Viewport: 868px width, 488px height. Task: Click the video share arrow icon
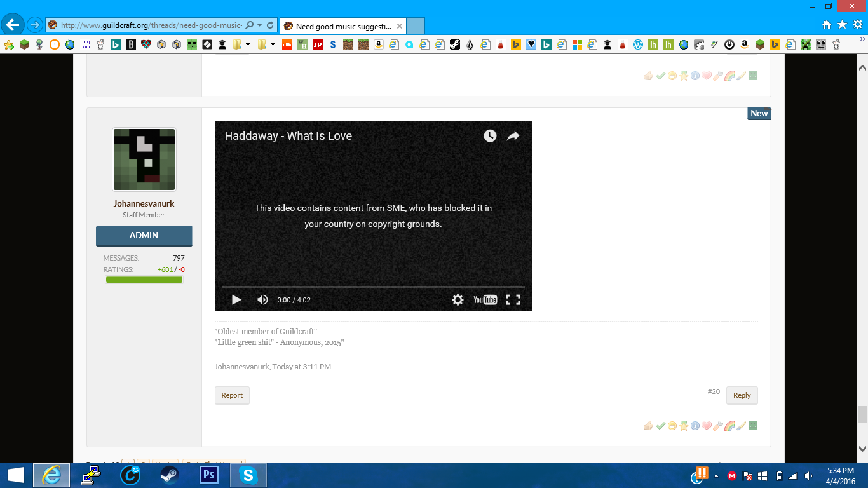(513, 136)
